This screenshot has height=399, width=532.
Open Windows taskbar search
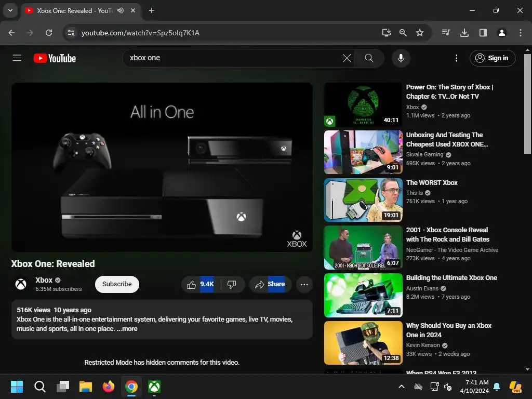pos(39,387)
